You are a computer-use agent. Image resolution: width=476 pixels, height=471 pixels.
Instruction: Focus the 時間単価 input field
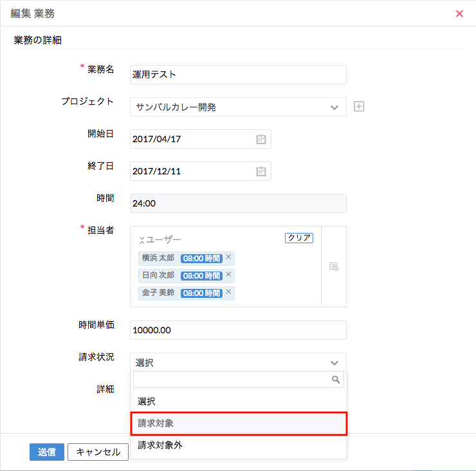click(x=238, y=330)
